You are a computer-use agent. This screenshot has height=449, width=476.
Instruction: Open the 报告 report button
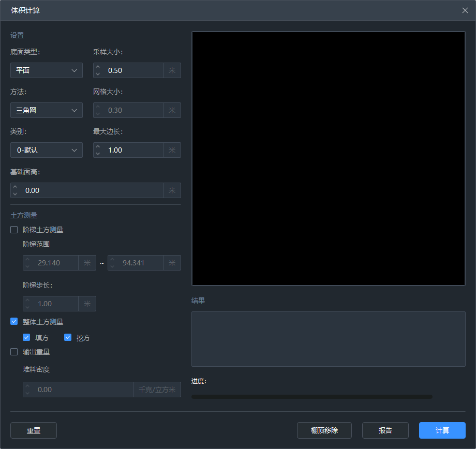(385, 430)
